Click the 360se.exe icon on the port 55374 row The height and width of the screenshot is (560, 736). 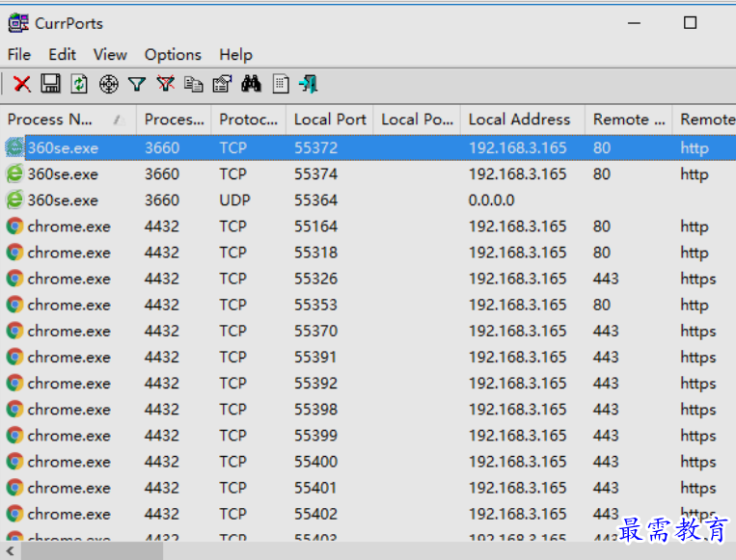[x=14, y=174]
